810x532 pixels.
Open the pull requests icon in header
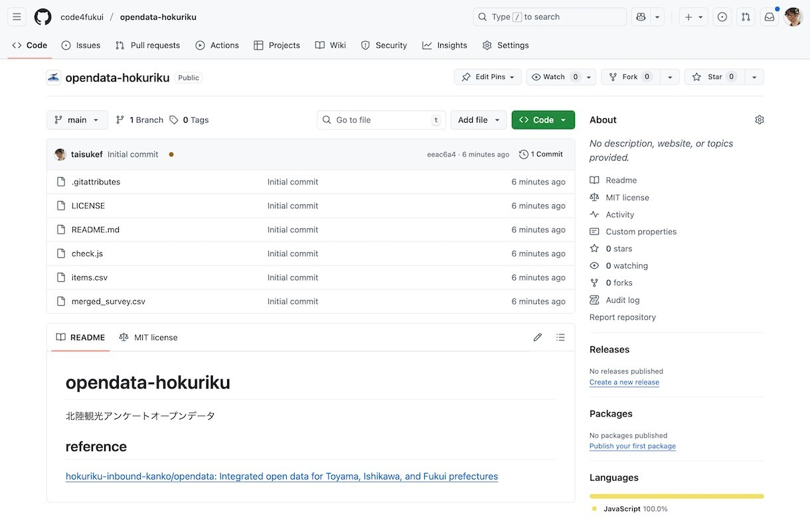(746, 17)
